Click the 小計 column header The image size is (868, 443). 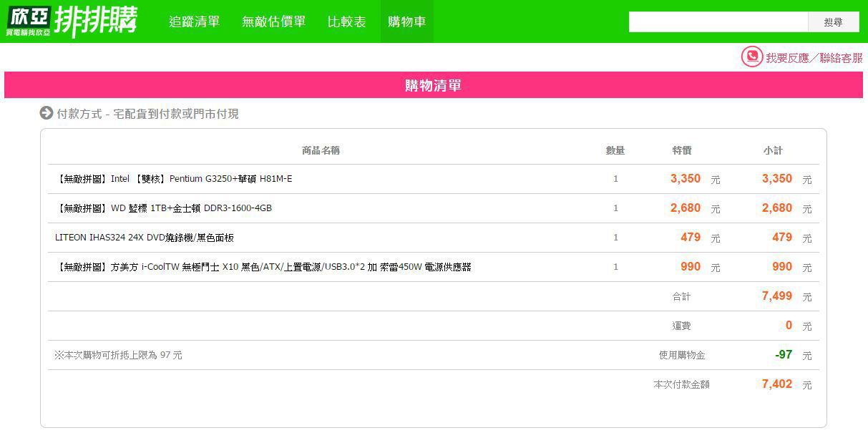(x=773, y=150)
